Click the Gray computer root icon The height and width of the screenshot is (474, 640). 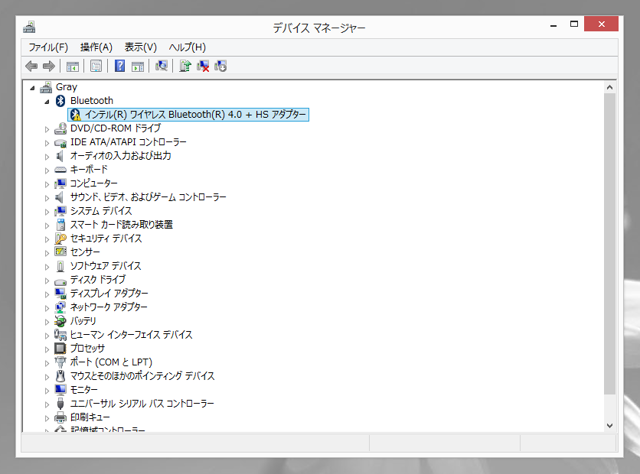pos(46,87)
